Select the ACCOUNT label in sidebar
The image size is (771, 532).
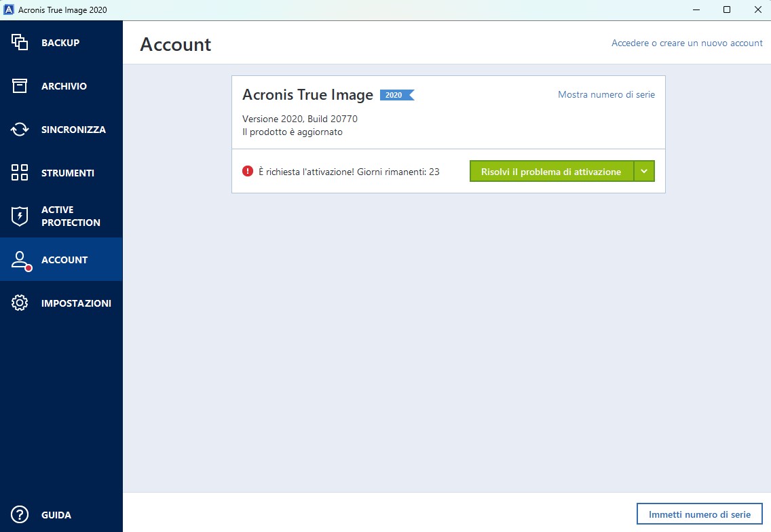pyautogui.click(x=64, y=260)
